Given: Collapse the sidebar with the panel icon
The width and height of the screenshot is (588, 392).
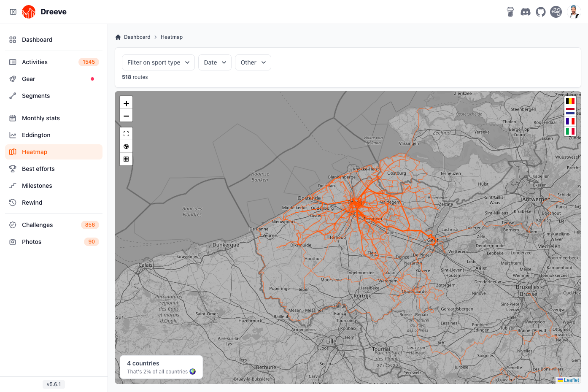Looking at the screenshot, I should click(13, 12).
